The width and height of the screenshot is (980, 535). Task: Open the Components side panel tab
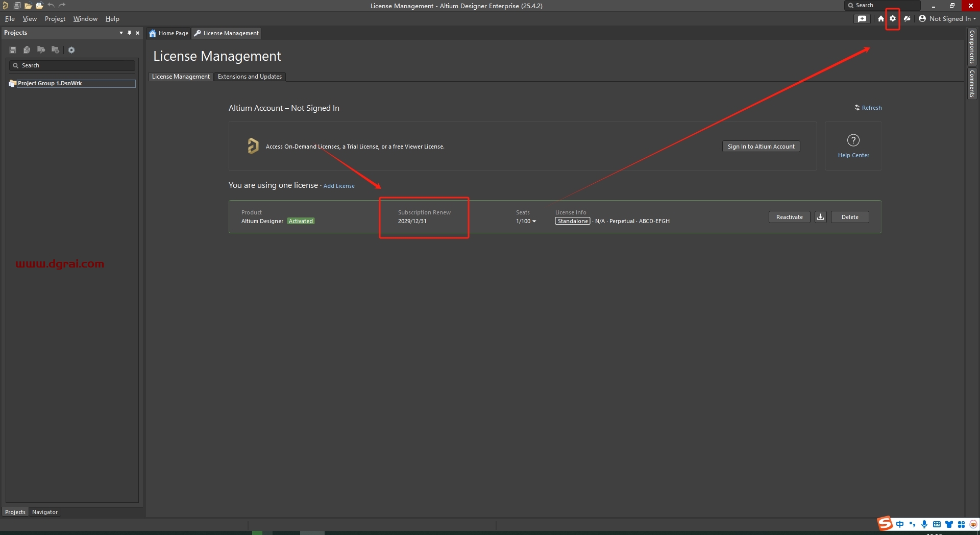[972, 47]
